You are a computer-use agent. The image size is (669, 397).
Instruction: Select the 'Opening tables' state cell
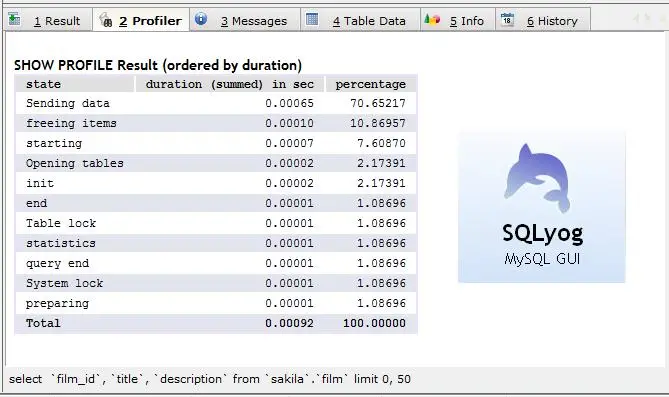75,163
